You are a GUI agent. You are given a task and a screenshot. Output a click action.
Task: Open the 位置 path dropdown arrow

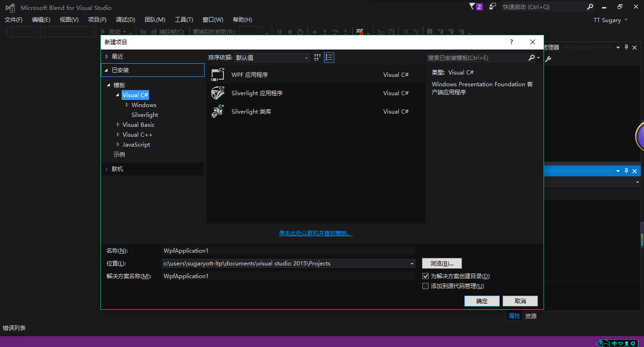click(412, 264)
